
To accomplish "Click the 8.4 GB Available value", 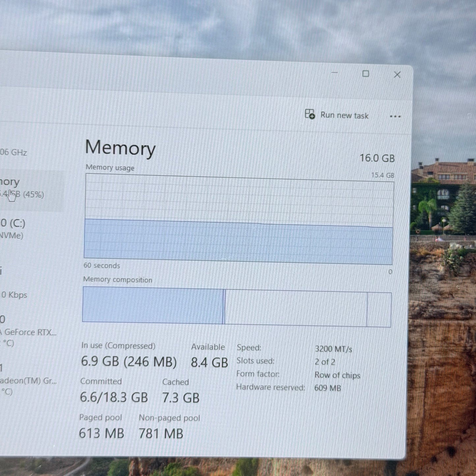I will pos(210,363).
